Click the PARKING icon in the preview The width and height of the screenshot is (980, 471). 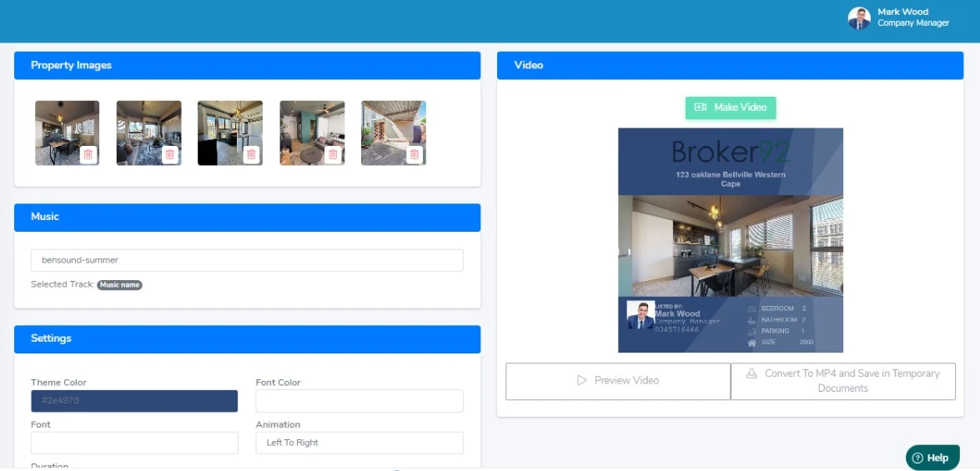[x=751, y=331]
